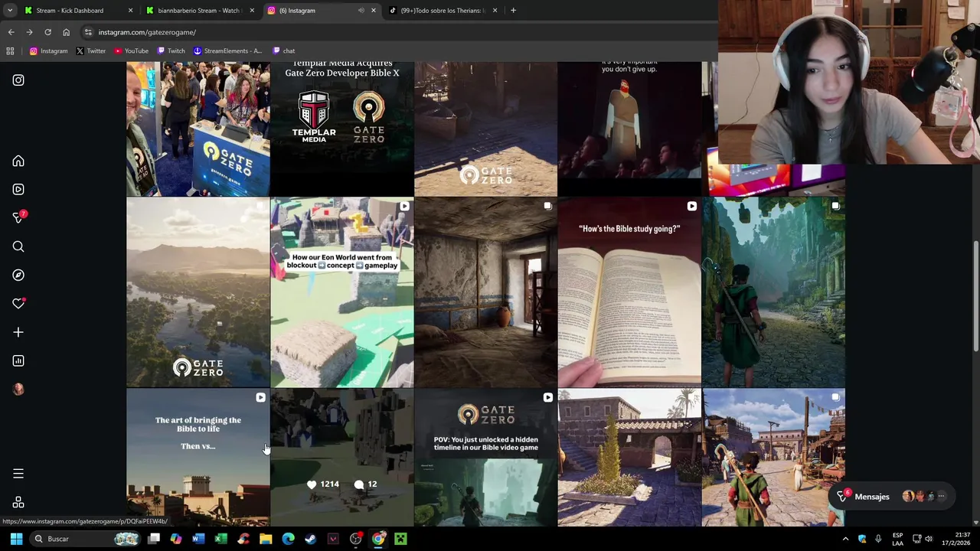
Task: Open the chat bookmark
Action: [x=283, y=51]
